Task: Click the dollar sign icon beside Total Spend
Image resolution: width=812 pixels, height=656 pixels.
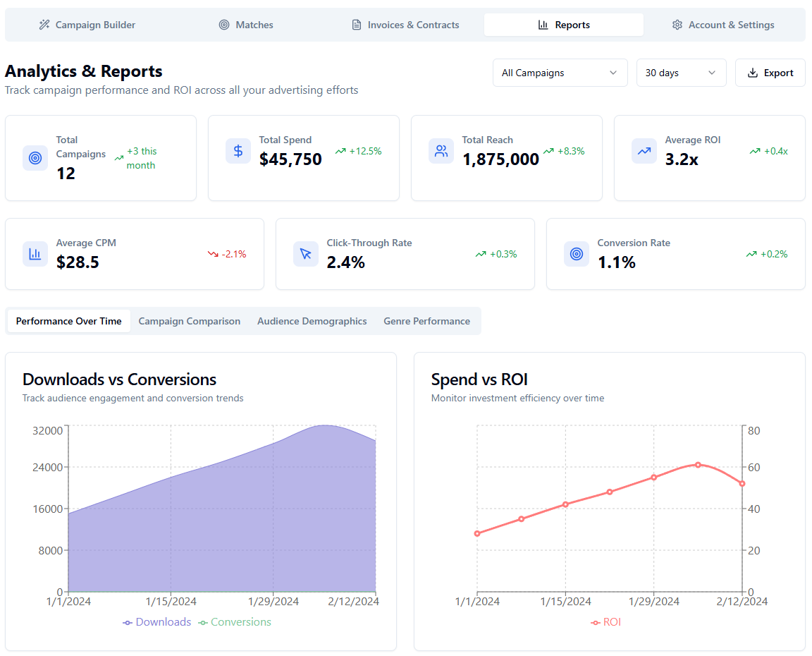Action: [x=238, y=151]
